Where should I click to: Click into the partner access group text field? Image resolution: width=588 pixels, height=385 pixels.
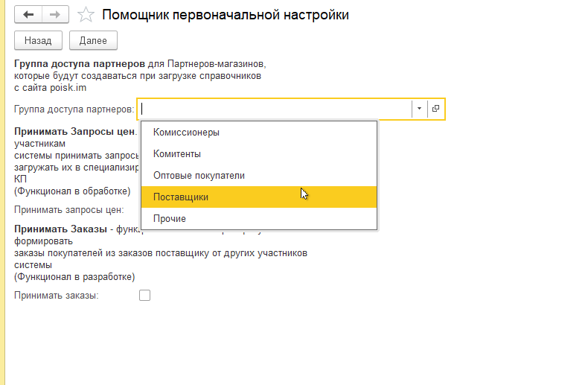pyautogui.click(x=275, y=109)
